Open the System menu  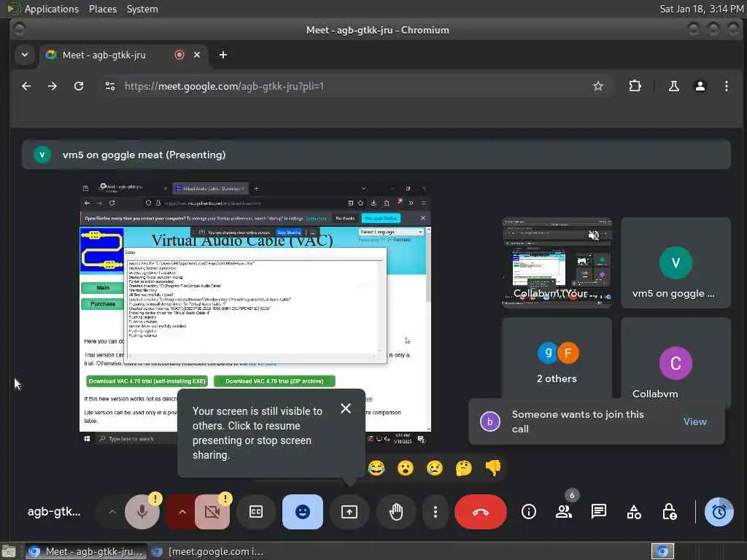(x=142, y=9)
